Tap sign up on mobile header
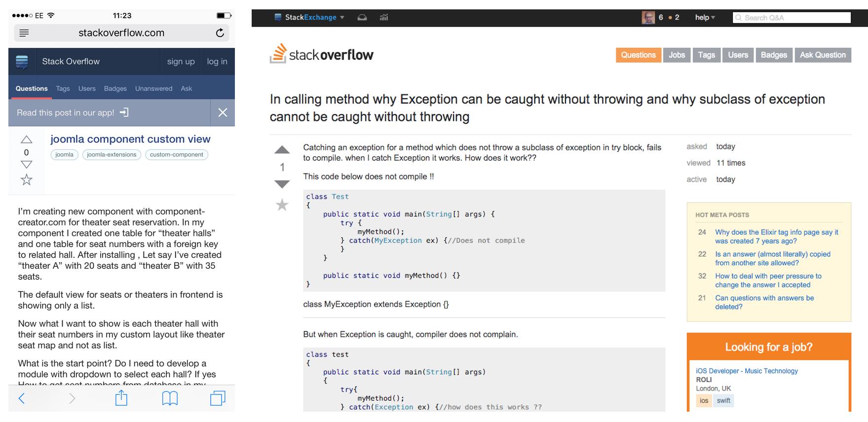Screen dimensions: 868x422 [181, 62]
